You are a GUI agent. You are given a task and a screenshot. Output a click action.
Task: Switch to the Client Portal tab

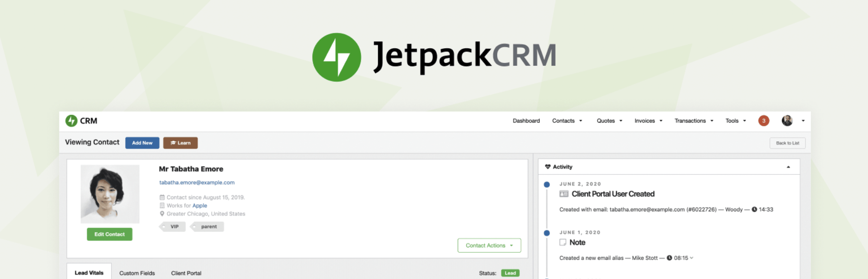186,273
